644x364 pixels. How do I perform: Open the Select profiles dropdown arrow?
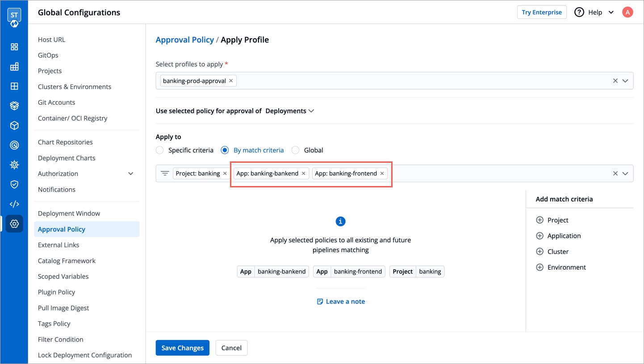click(625, 81)
